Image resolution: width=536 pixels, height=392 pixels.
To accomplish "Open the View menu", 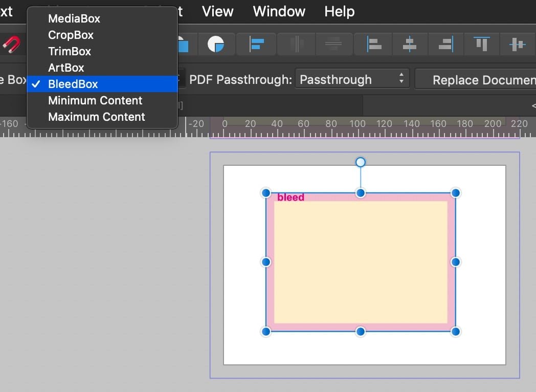I will 217,11.
